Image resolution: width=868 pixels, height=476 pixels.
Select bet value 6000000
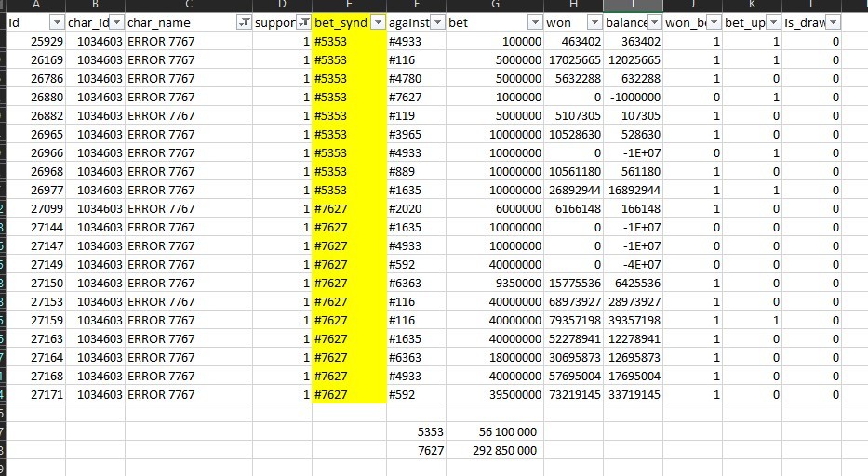pos(495,208)
